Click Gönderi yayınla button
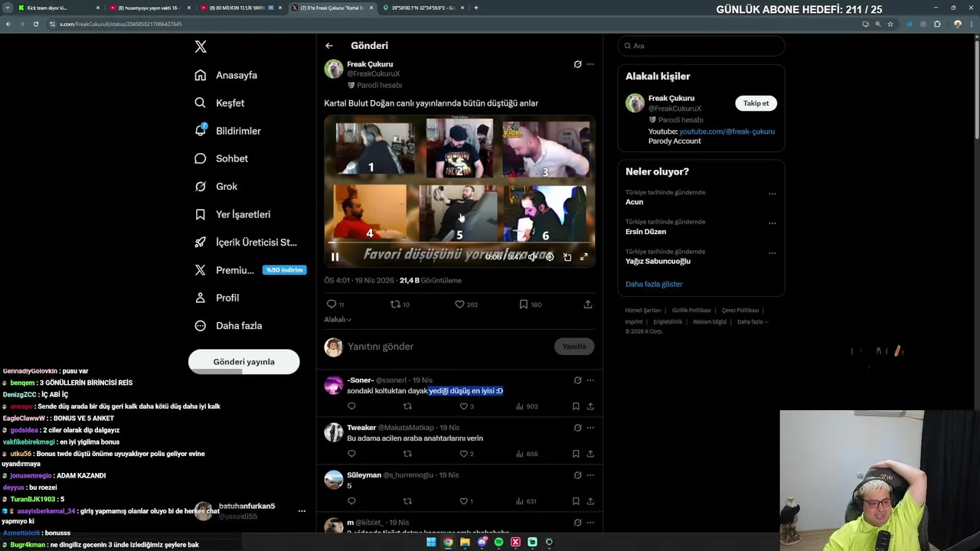This screenshot has height=551, width=980. (x=243, y=362)
